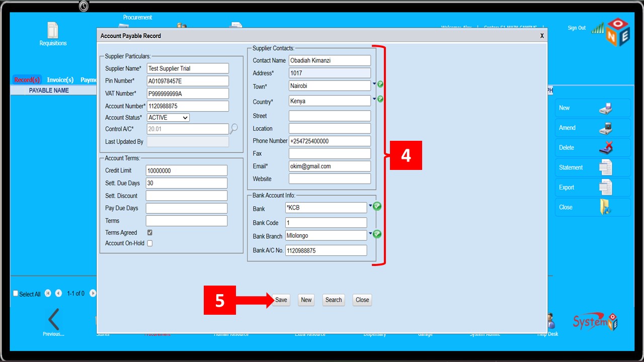
Task: Expand the Bank dropdown arrow
Action: pos(370,205)
